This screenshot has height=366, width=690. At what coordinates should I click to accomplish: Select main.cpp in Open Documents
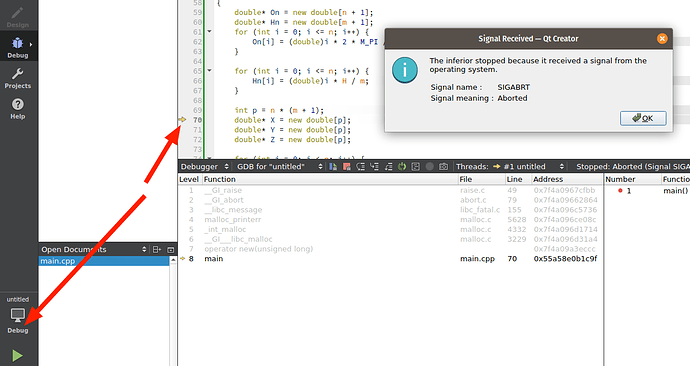(104, 261)
